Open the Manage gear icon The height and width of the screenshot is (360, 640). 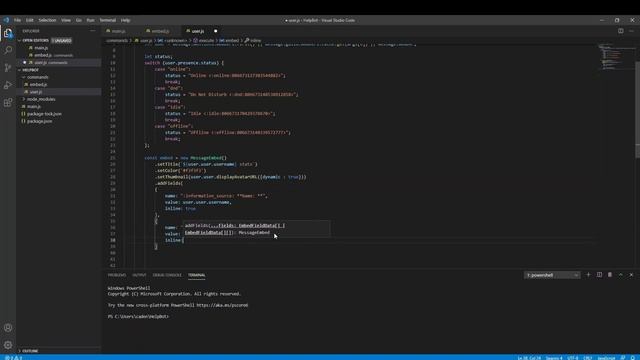[8, 345]
